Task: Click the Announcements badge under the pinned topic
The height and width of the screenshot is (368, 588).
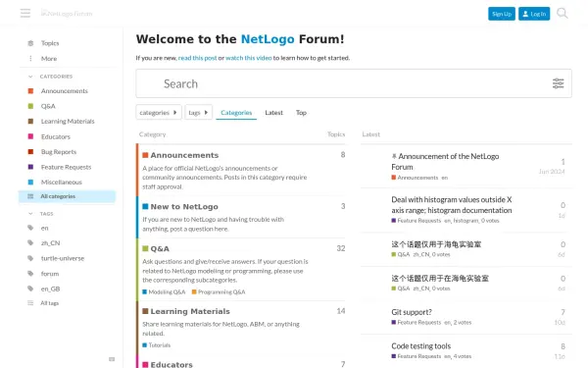Action: [x=415, y=178]
